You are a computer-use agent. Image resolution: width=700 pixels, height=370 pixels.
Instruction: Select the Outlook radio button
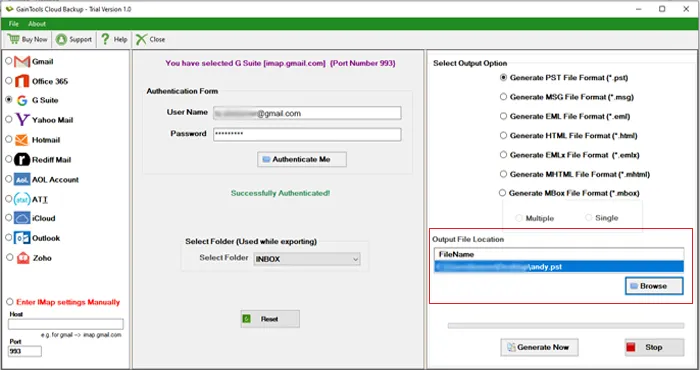(8, 237)
